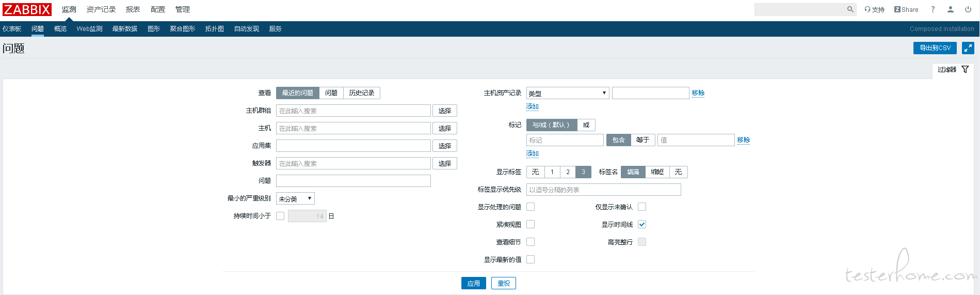Enable the 显示处理的问题 checkbox
The image size is (980, 295).
(531, 207)
